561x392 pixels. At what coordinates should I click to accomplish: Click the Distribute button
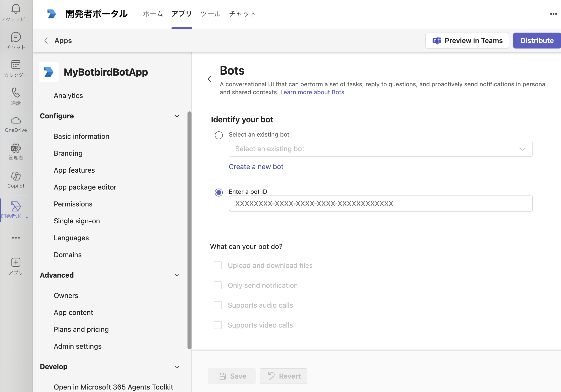[537, 41]
